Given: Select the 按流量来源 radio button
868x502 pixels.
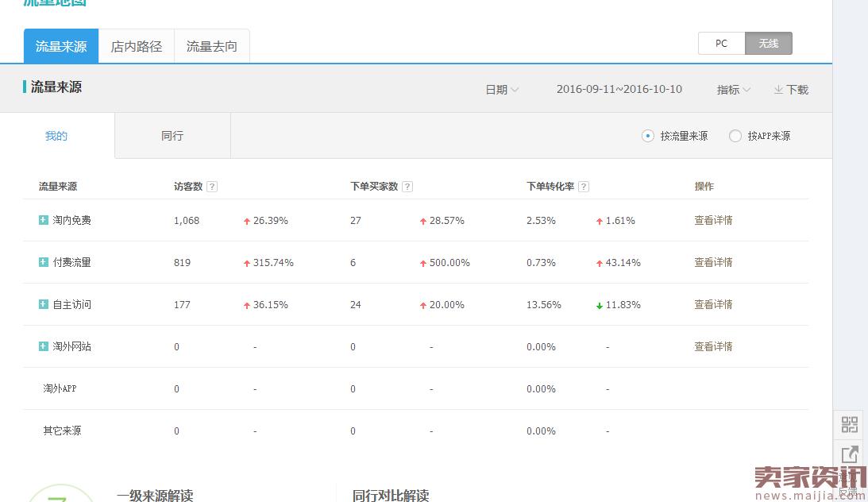Looking at the screenshot, I should pyautogui.click(x=648, y=136).
